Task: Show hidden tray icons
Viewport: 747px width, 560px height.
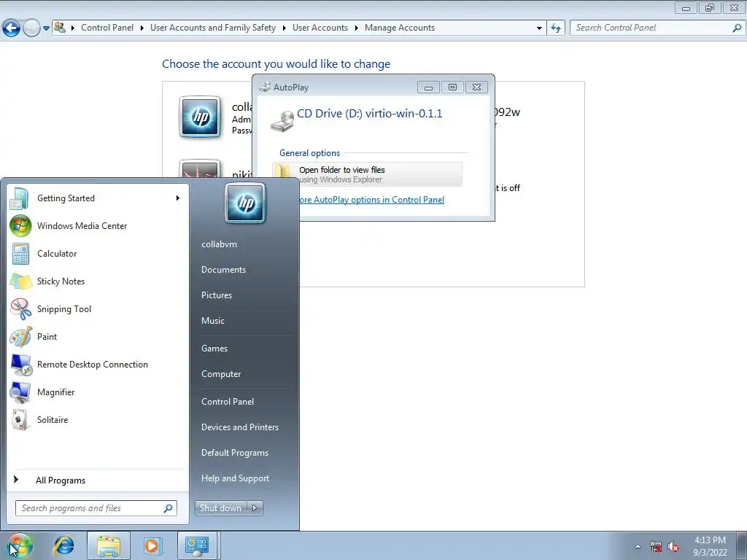Action: point(638,547)
